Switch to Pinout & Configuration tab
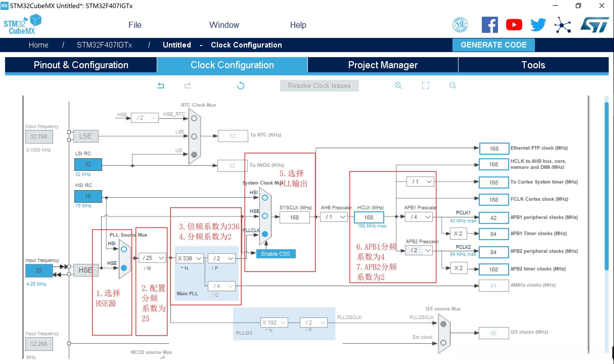This screenshot has width=614, height=364. (x=81, y=65)
